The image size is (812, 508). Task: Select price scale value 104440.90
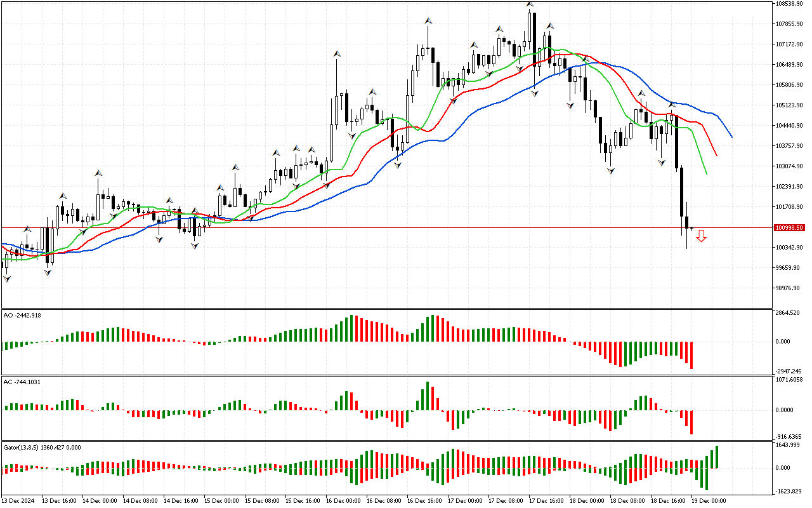click(x=790, y=125)
